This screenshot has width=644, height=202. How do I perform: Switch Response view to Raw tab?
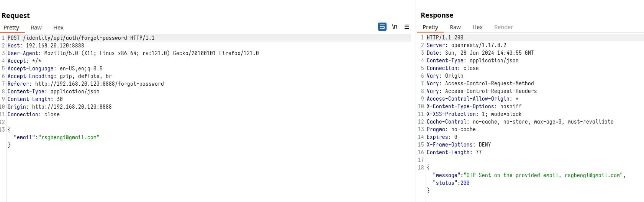pos(455,27)
